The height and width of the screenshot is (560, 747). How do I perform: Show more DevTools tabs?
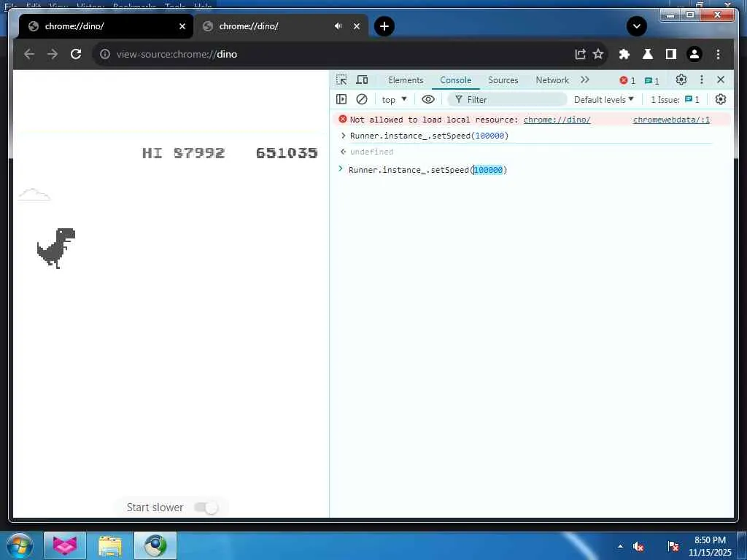click(x=585, y=80)
